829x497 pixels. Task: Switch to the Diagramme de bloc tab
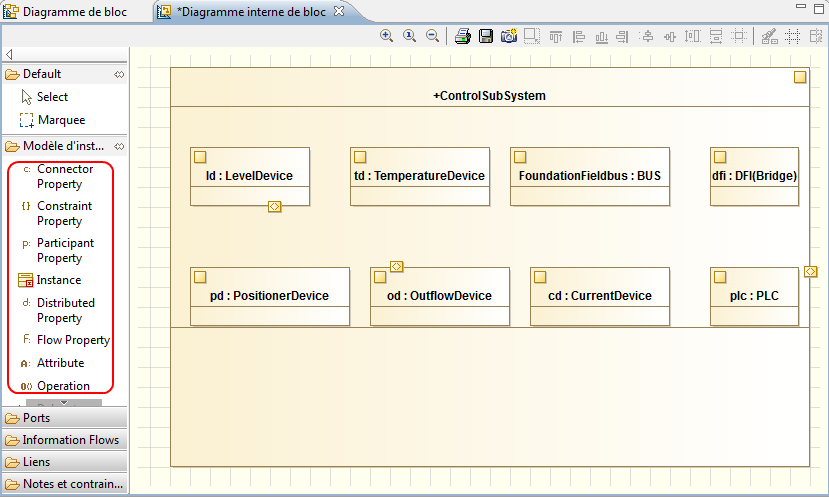[66, 12]
